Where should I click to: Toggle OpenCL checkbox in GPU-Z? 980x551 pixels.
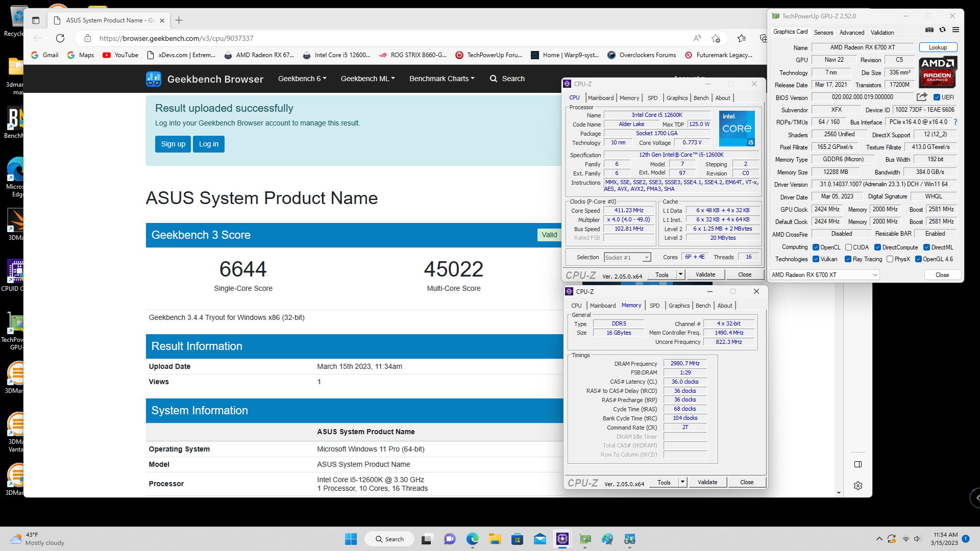(x=816, y=247)
